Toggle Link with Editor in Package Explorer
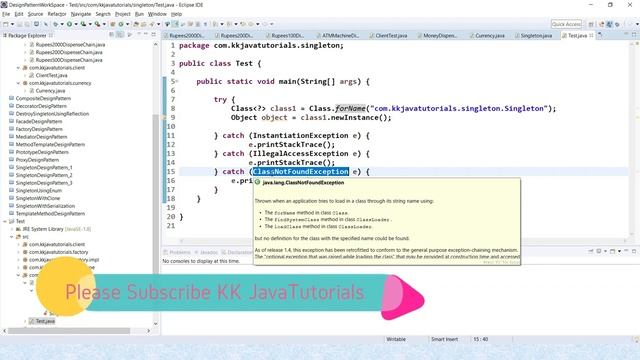This screenshot has width=640, height=360. [120, 35]
